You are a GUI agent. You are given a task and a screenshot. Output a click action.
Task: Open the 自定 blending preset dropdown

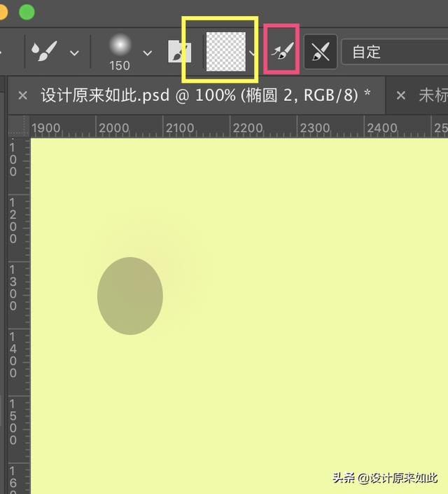coord(395,52)
